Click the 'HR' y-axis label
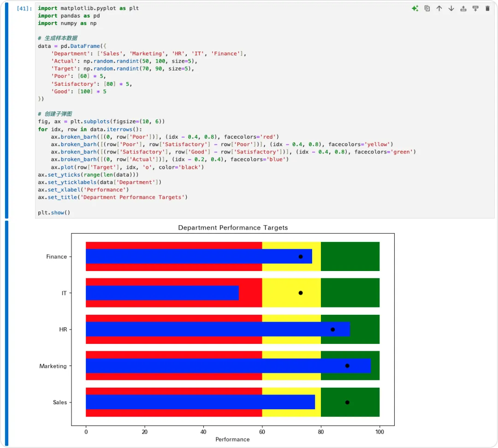Screen dimensions: 498x448 tap(63, 330)
